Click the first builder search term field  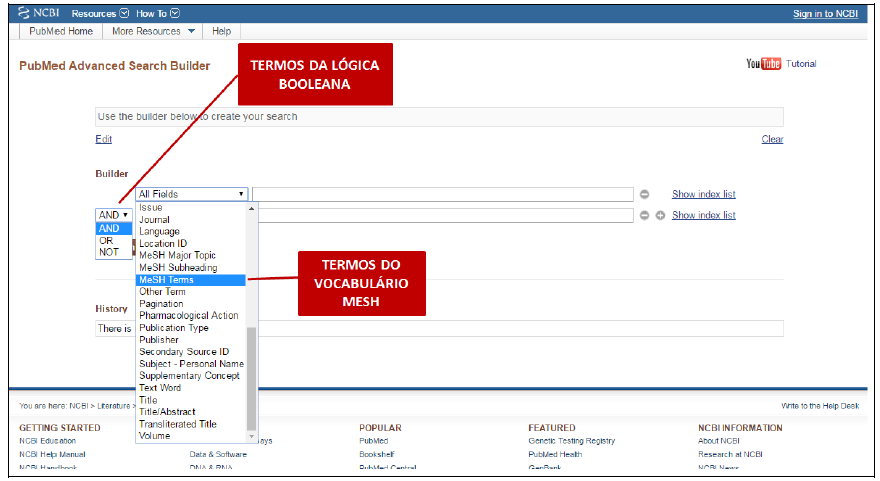(x=443, y=194)
